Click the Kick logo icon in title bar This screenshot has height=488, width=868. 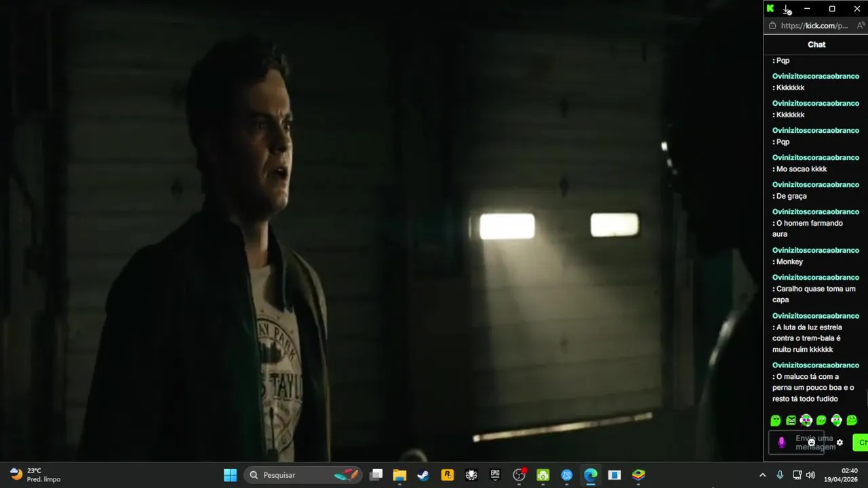click(x=770, y=9)
